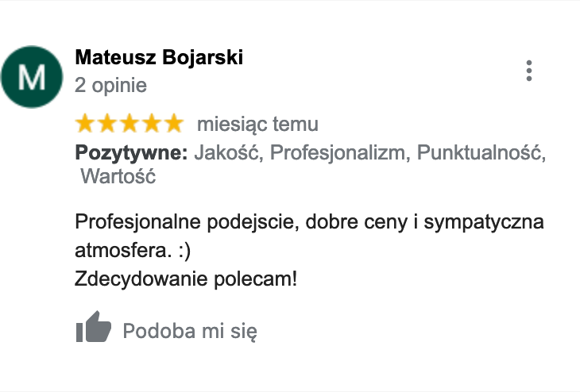580x392 pixels.
Task: Open the '2 opinie' reviewer link
Action: 111,86
